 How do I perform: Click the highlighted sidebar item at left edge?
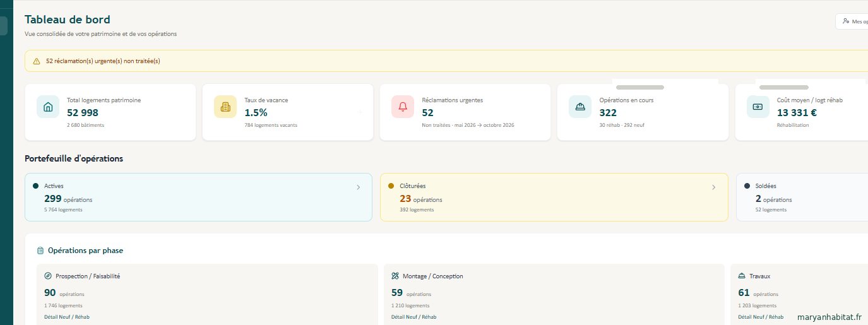(4, 26)
